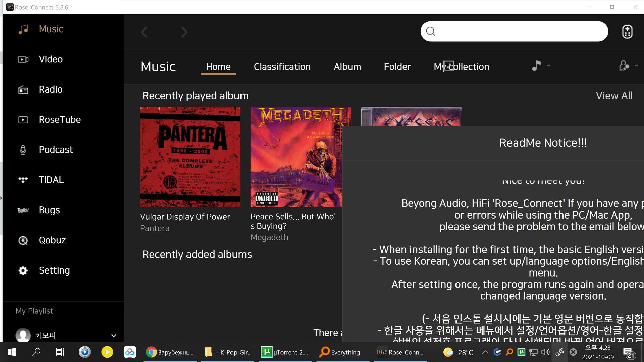Open the Setting gear icon
Viewport: 644px width, 362px height.
[23, 270]
